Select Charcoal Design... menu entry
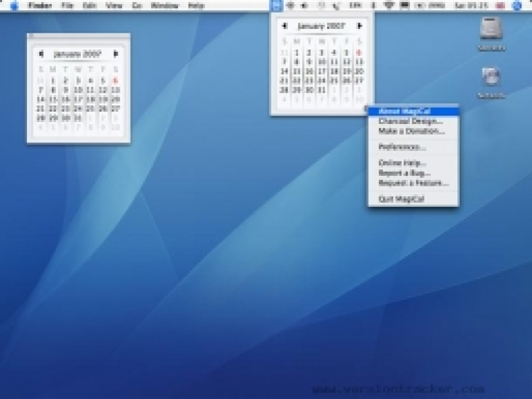Image resolution: width=532 pixels, height=399 pixels. 414,121
